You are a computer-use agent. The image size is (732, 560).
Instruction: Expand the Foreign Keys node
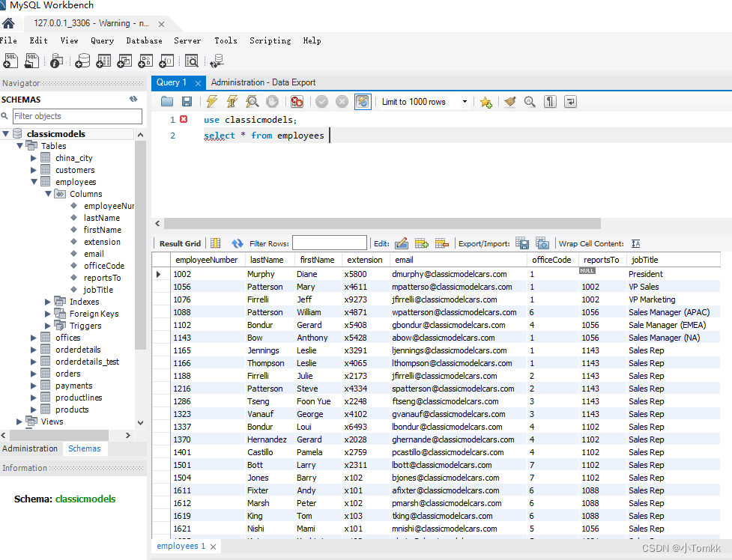(x=48, y=314)
